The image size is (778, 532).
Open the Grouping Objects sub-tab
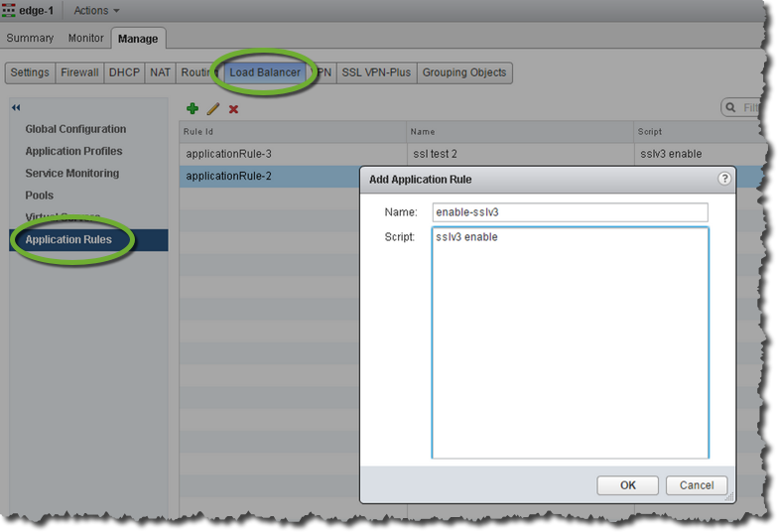pyautogui.click(x=464, y=72)
